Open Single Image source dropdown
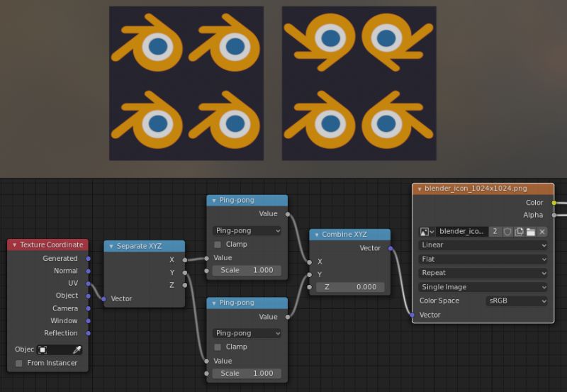The image size is (567, 392). (483, 287)
